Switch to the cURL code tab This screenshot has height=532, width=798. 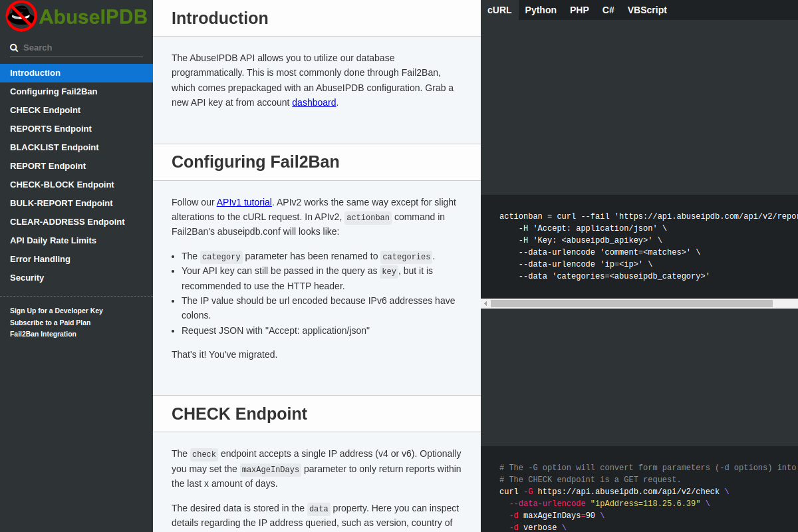coord(499,10)
